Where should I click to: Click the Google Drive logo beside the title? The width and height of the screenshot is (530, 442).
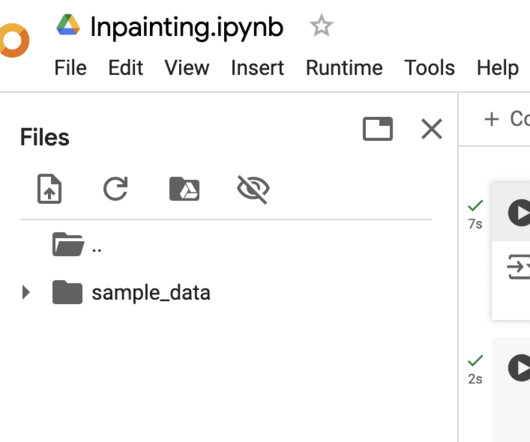coord(68,25)
